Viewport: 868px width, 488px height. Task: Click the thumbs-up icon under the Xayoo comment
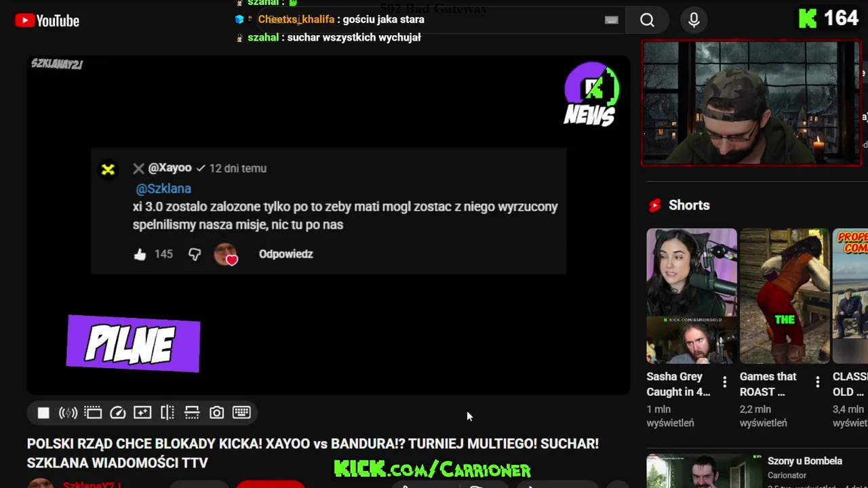click(x=140, y=254)
